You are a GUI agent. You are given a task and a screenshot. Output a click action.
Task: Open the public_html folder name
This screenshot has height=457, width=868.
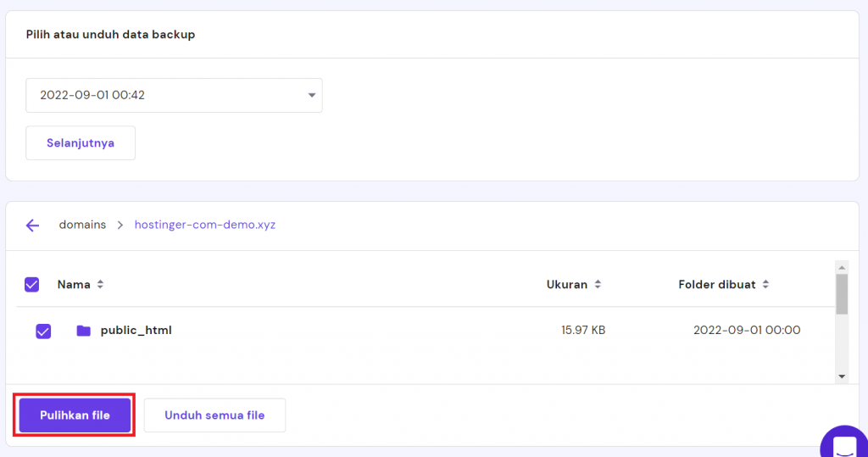[136, 331]
